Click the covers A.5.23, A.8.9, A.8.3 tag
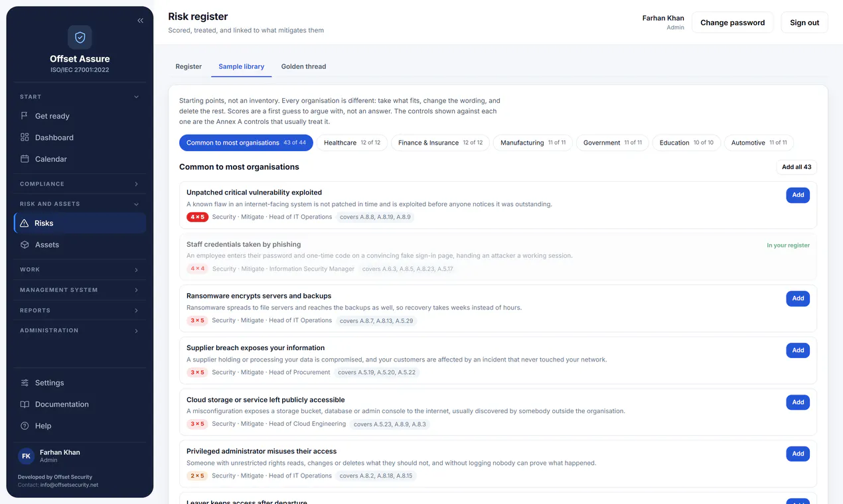843x504 pixels. (390, 424)
